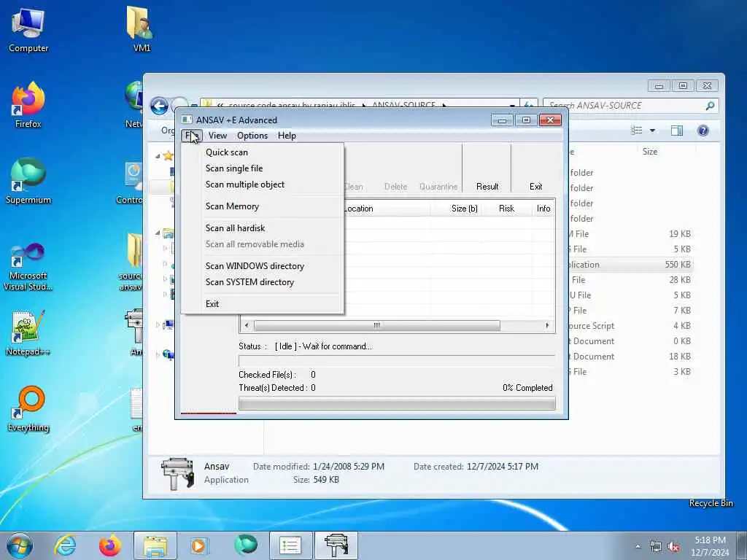The height and width of the screenshot is (560, 747).
Task: Select the 550 KB application file row
Action: coord(630,265)
